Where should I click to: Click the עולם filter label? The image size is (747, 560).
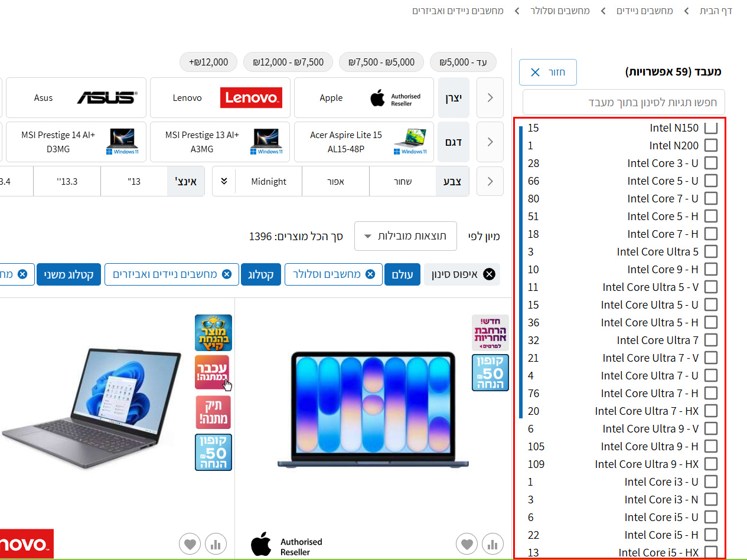click(x=402, y=274)
